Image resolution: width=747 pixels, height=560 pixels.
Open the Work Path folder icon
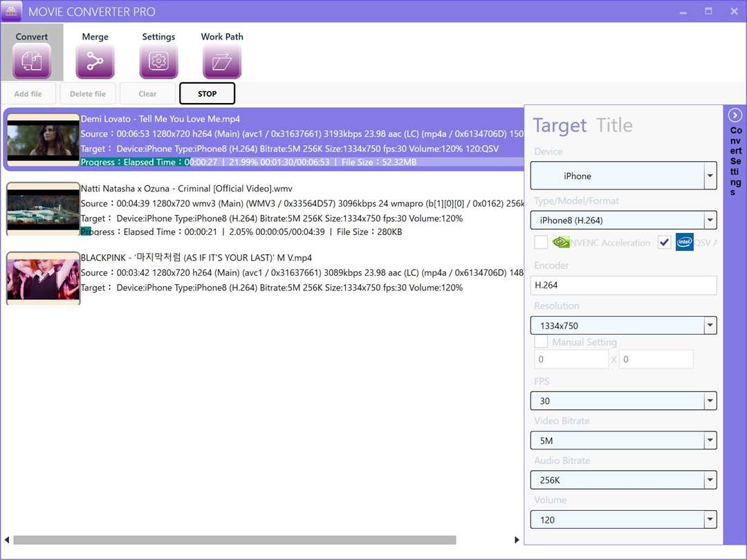point(222,61)
